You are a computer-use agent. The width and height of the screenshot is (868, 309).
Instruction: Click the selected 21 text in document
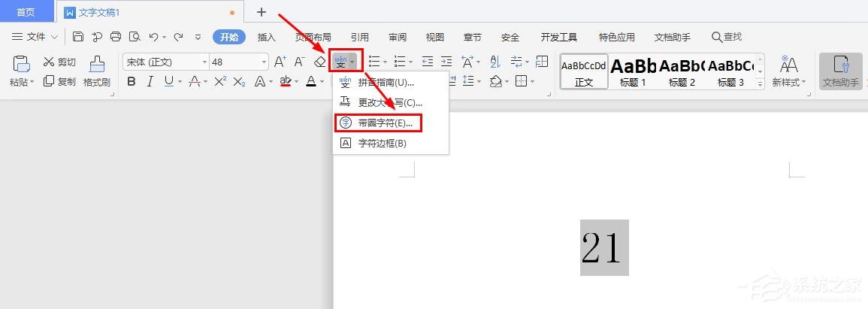tap(604, 247)
